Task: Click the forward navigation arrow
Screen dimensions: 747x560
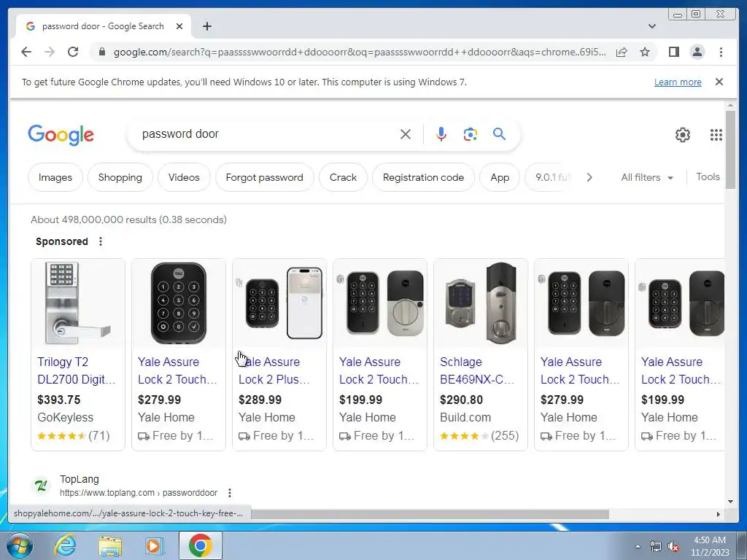Action: point(50,52)
